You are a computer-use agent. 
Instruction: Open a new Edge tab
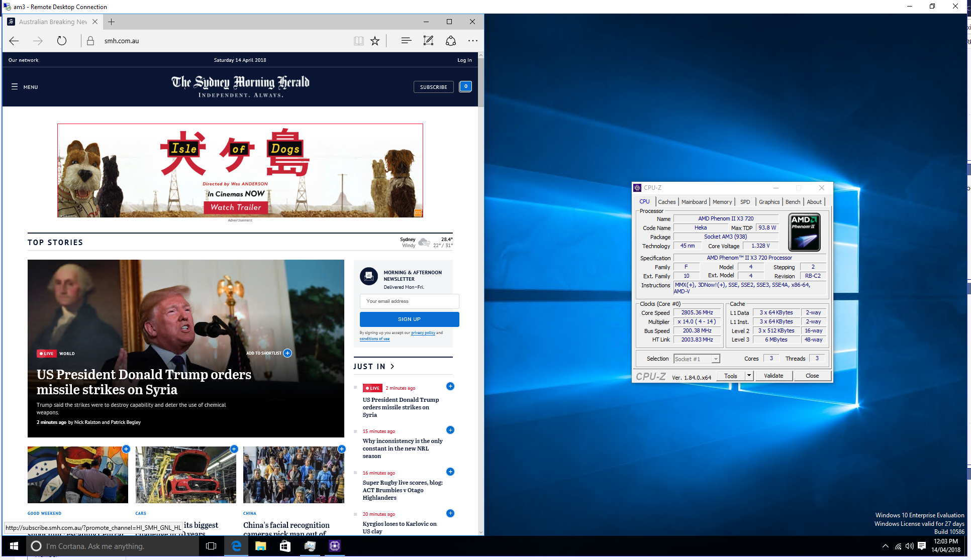point(112,22)
